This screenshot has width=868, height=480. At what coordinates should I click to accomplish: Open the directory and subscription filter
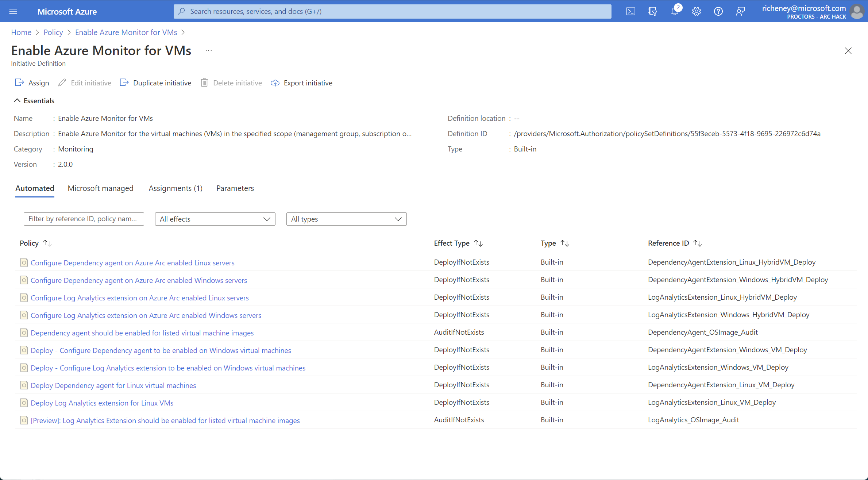[x=653, y=11]
